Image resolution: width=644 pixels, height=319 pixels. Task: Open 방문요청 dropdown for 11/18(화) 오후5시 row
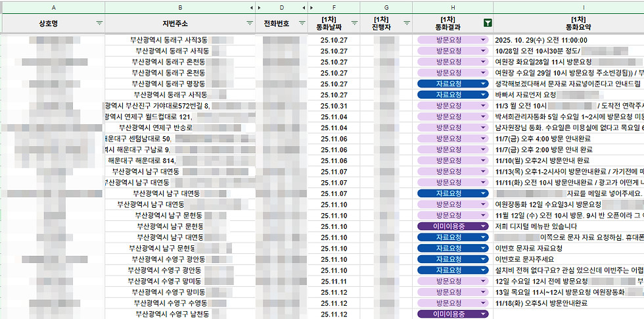pos(484,303)
